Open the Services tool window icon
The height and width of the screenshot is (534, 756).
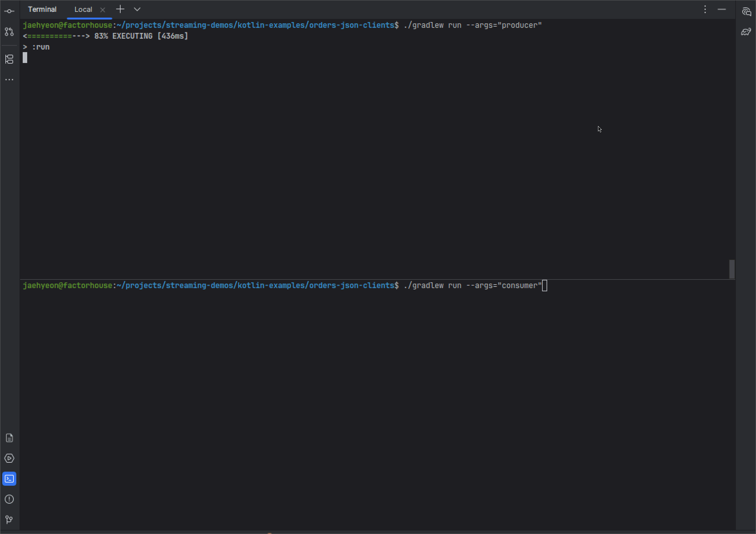(x=9, y=458)
